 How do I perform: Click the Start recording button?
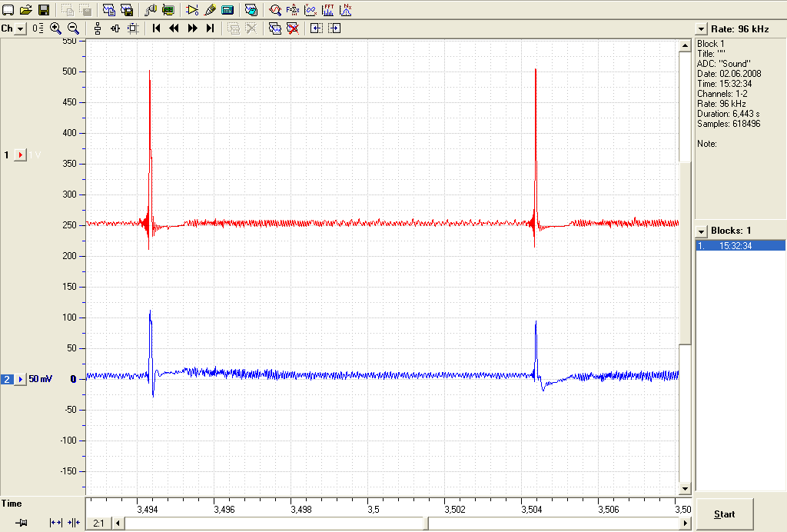[x=724, y=514]
